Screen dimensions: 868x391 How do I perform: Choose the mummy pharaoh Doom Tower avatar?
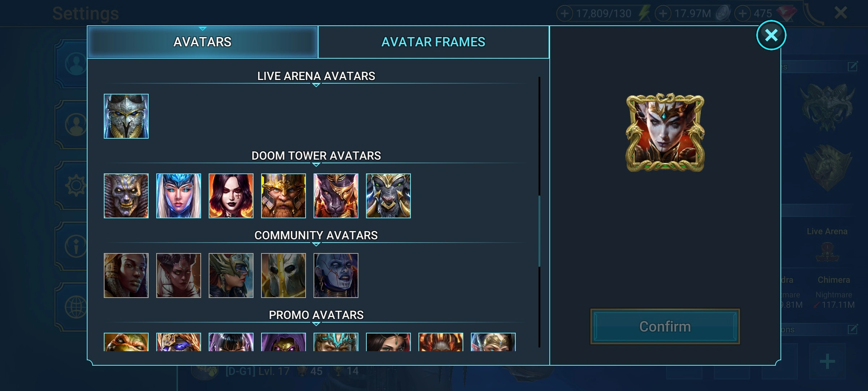click(126, 196)
